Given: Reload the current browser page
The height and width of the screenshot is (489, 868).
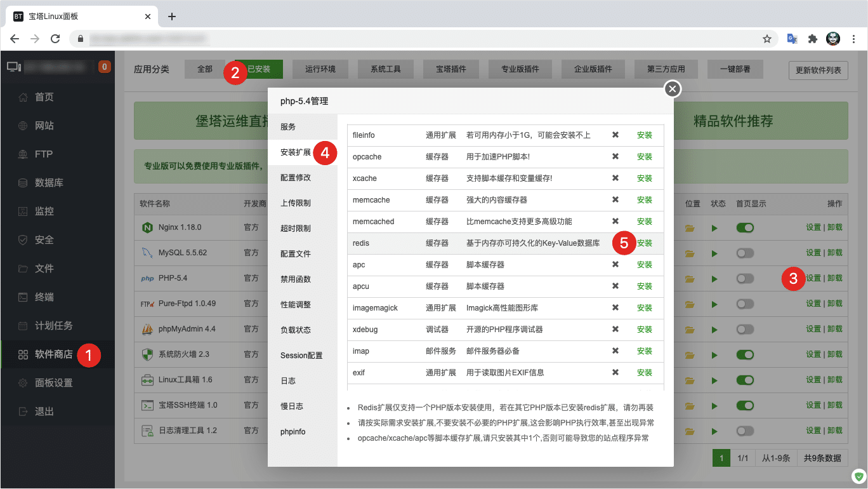Looking at the screenshot, I should click(x=55, y=39).
